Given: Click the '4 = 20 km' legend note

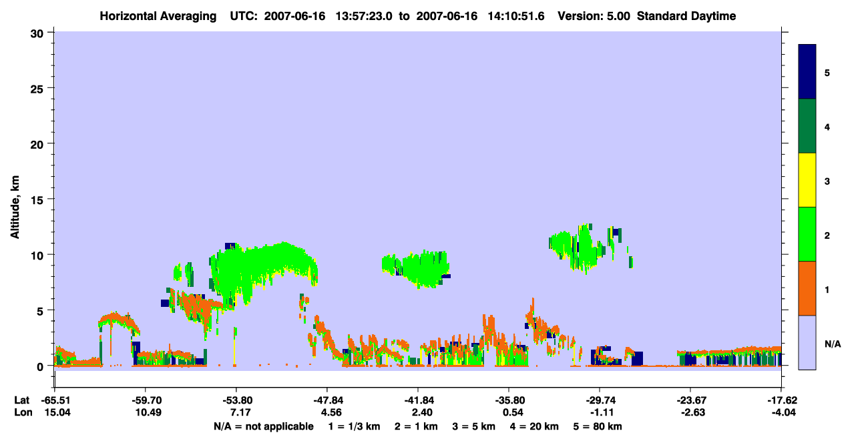Looking at the screenshot, I should click(x=536, y=426).
